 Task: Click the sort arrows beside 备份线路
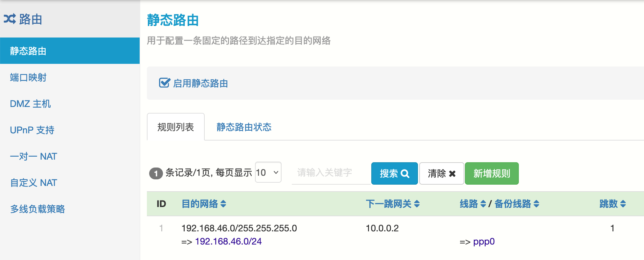coord(537,204)
